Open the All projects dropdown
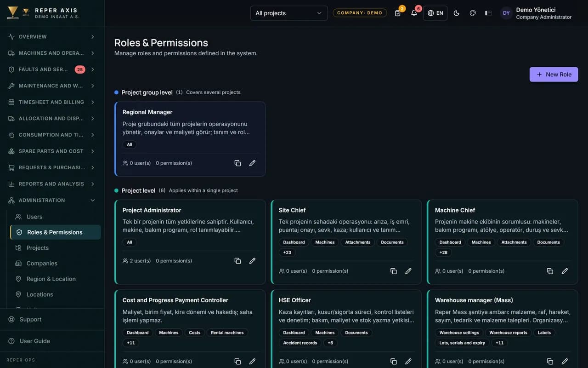 (x=289, y=13)
